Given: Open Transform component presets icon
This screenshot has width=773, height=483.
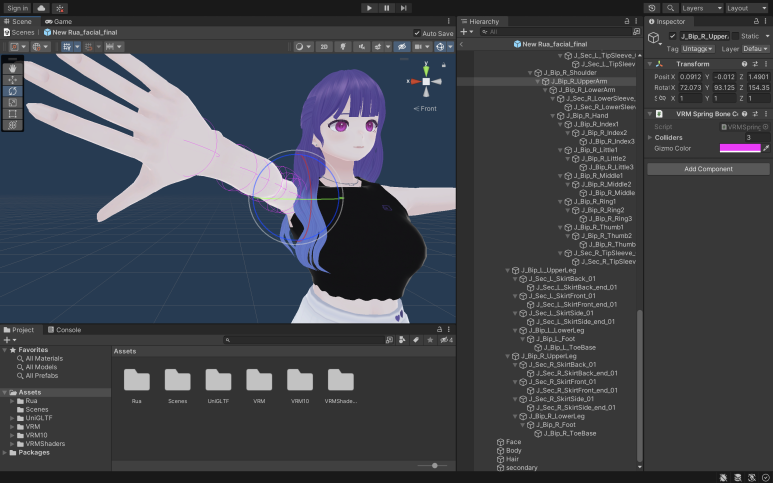Looking at the screenshot, I should (755, 64).
